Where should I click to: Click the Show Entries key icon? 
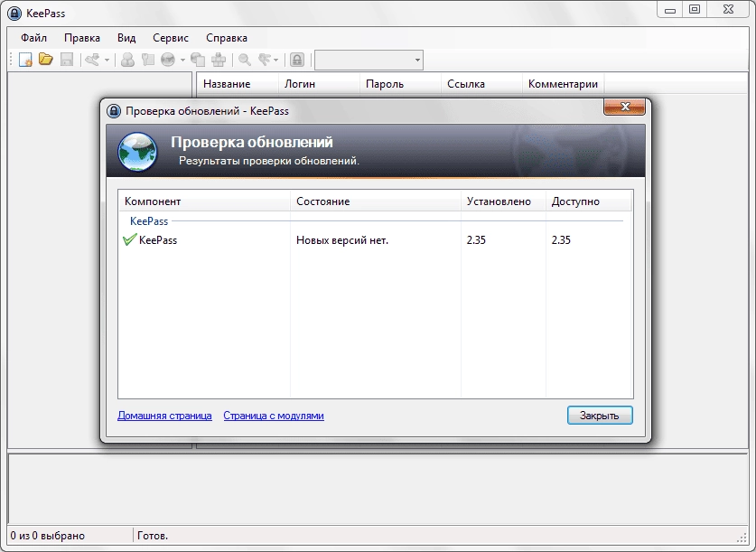[x=265, y=60]
